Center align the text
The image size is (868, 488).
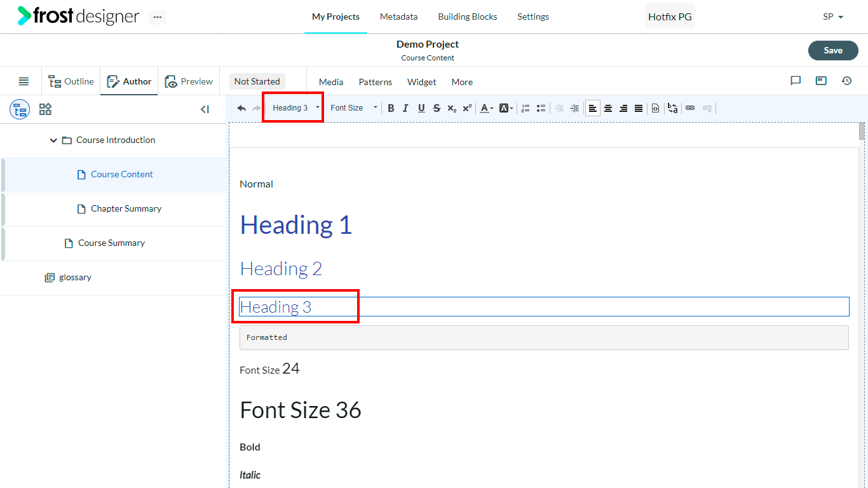coord(608,108)
